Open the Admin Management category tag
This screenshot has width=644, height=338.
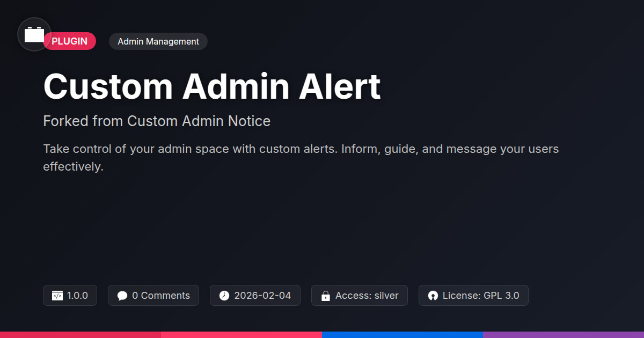(158, 41)
